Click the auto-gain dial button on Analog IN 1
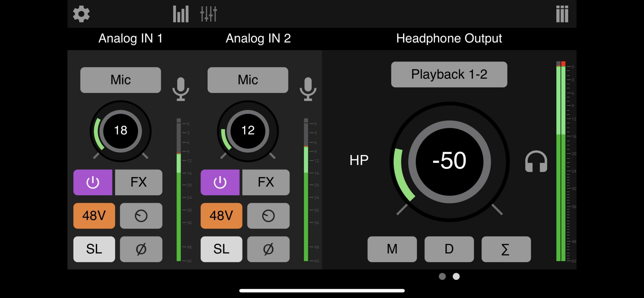The height and width of the screenshot is (298, 644). (141, 216)
